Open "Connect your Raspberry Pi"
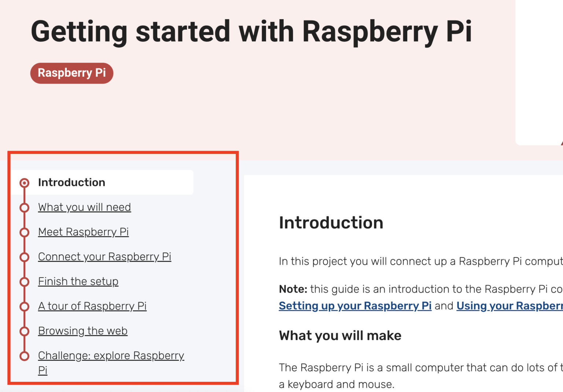The height and width of the screenshot is (392, 563). click(104, 257)
